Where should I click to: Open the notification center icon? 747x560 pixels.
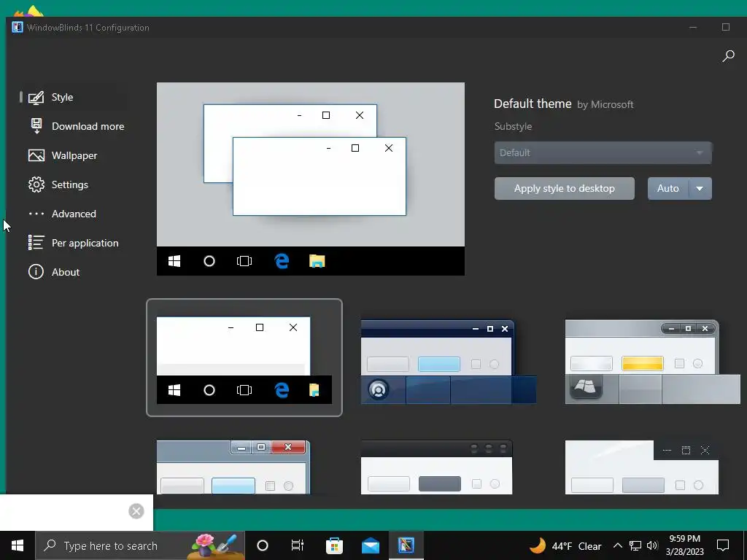click(x=723, y=545)
